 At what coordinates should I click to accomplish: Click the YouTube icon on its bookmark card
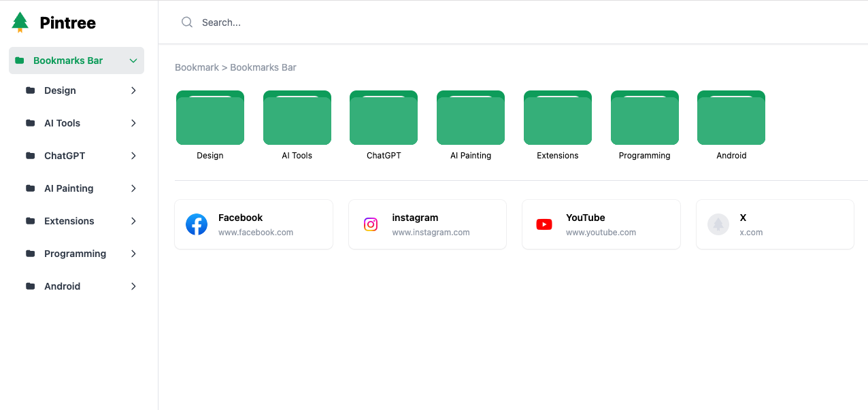pyautogui.click(x=544, y=224)
